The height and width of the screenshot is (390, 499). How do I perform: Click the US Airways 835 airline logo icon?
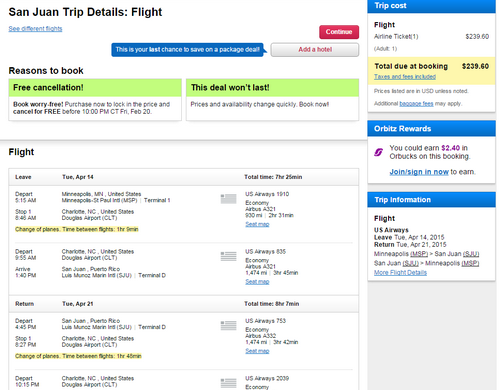coord(228,256)
